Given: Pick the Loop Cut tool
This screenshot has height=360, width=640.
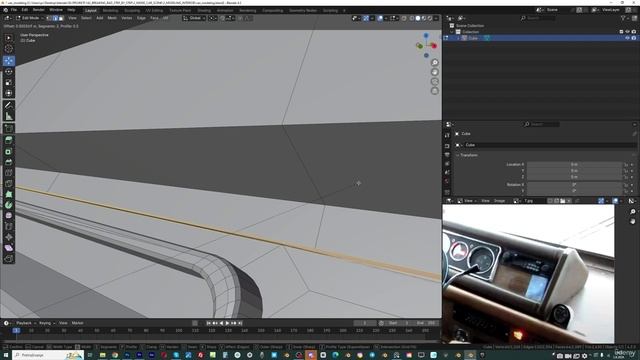Looking at the screenshot, I should tap(9, 173).
